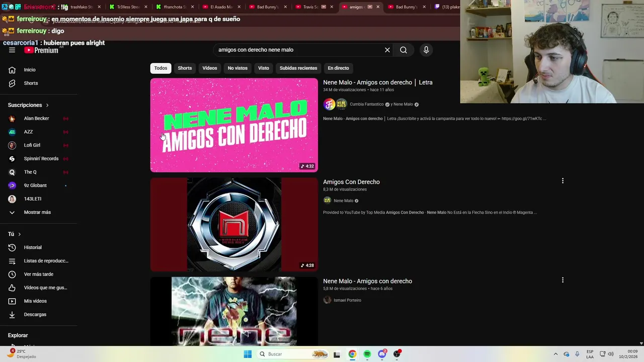Open the three-dot menu for Amigos Con Derecho

click(x=562, y=180)
